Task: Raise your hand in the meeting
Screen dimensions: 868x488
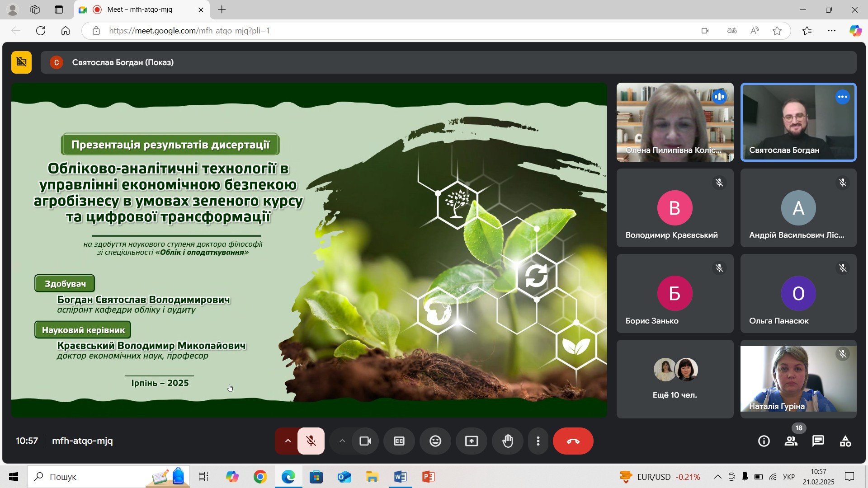Action: (x=508, y=441)
